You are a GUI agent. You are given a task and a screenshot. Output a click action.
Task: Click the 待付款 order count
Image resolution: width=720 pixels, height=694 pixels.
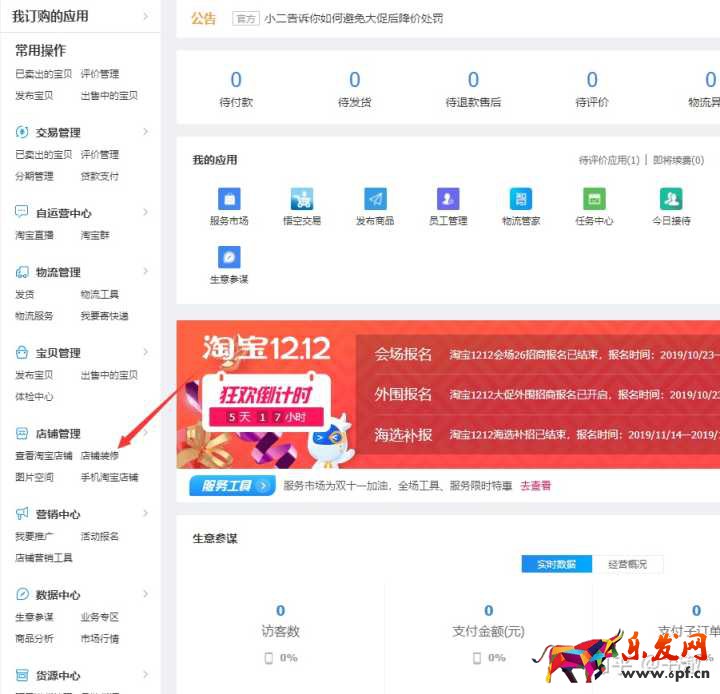(x=236, y=80)
